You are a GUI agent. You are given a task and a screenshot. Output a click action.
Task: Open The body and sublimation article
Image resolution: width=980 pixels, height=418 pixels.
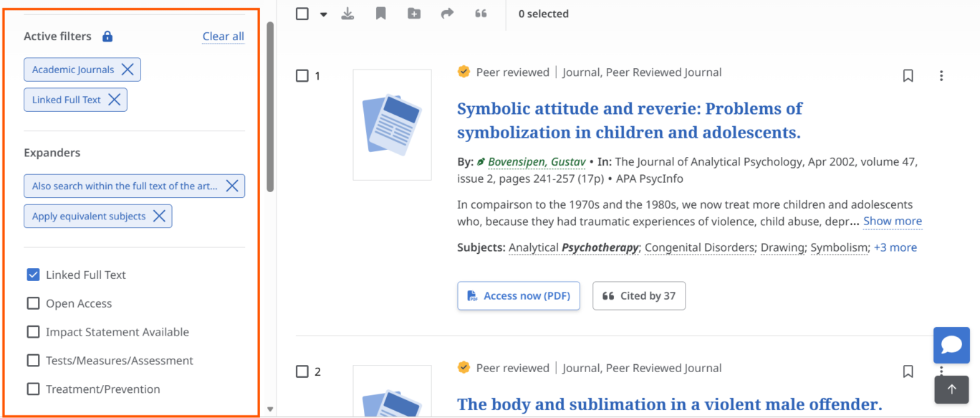[x=669, y=404]
